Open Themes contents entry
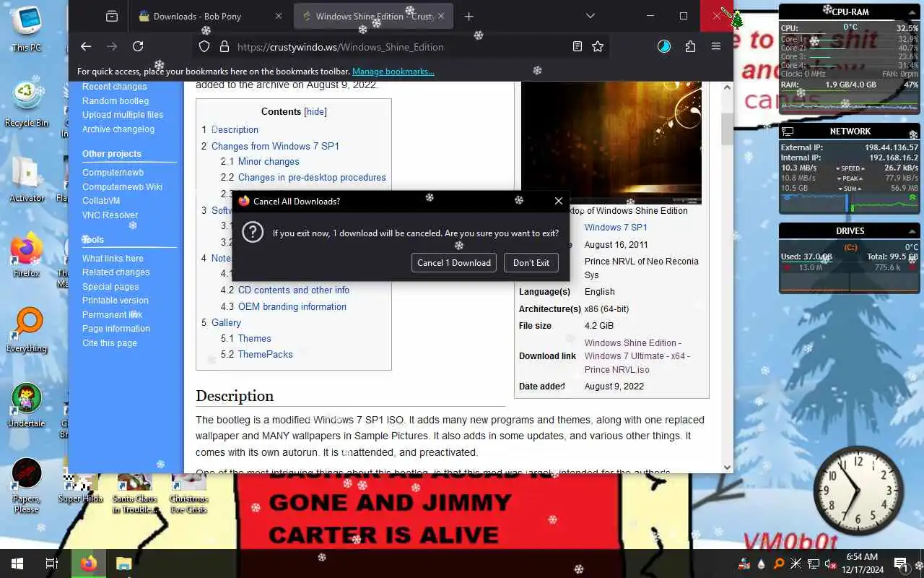Screen dimensions: 924x578 point(255,338)
